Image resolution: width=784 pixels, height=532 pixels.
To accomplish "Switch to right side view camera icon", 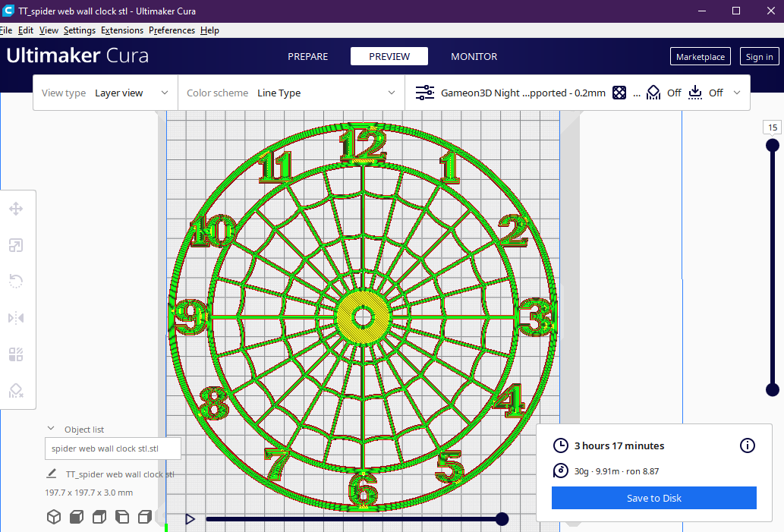I will click(145, 517).
